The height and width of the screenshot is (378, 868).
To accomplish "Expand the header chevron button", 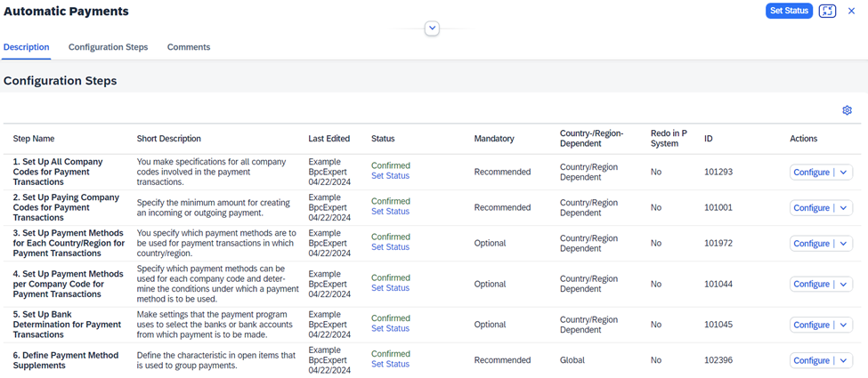I will [433, 28].
